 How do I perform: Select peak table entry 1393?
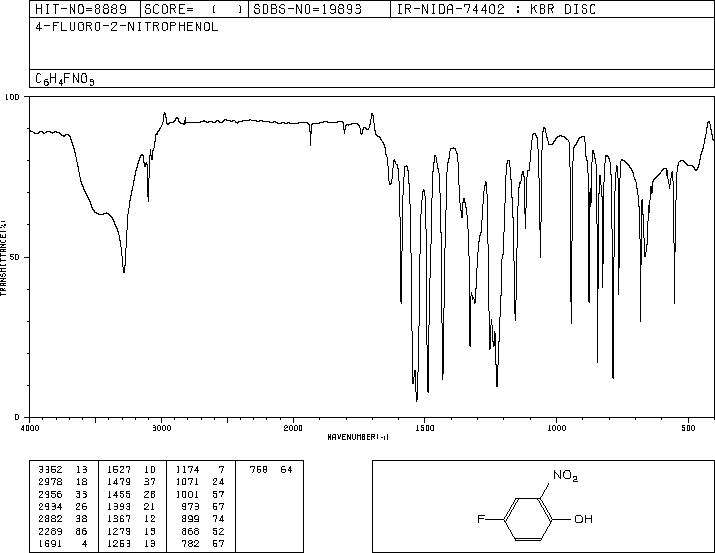119,506
